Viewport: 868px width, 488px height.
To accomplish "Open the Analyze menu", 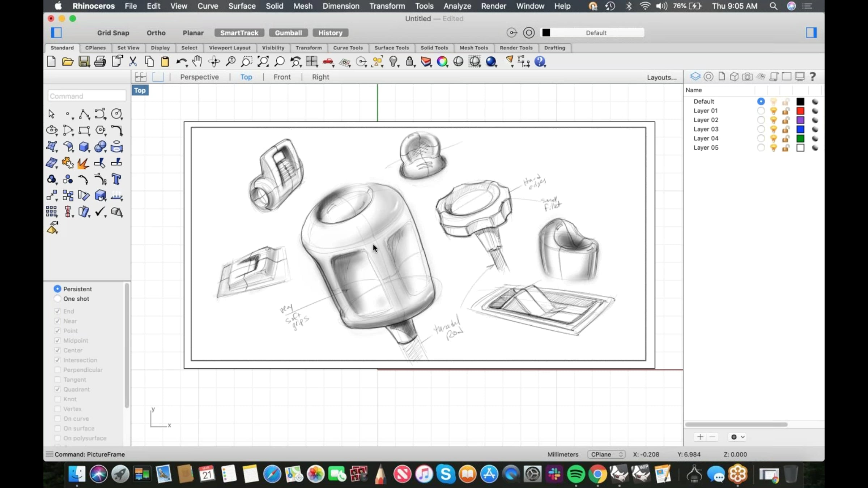I will [x=457, y=6].
